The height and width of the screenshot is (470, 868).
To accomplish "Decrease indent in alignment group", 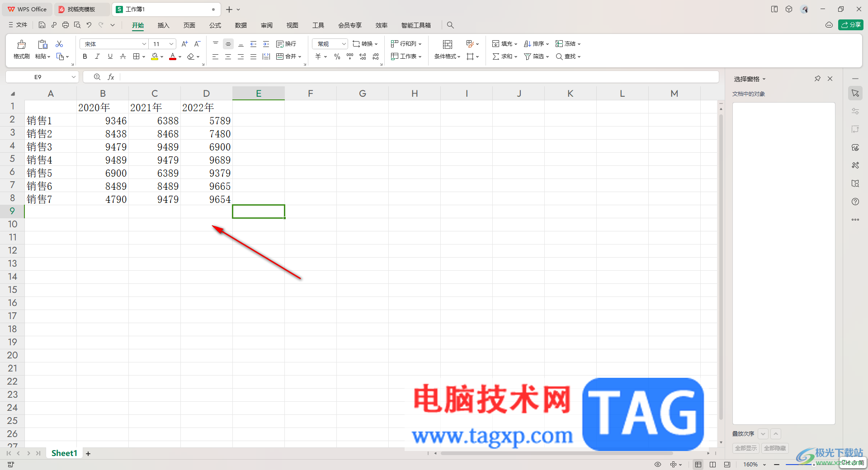I will 254,44.
